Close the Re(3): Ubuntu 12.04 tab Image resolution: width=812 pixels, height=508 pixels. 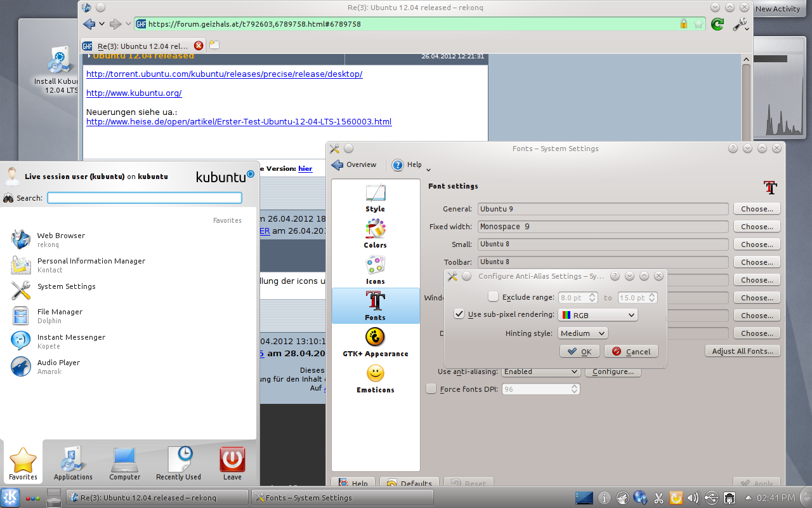(x=199, y=46)
